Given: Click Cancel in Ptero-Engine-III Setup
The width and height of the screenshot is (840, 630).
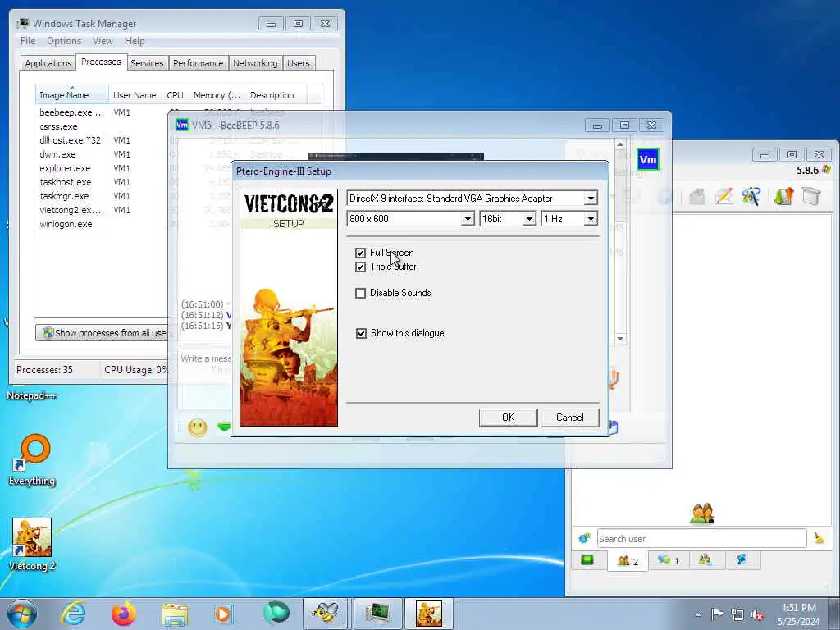Looking at the screenshot, I should pyautogui.click(x=569, y=418).
